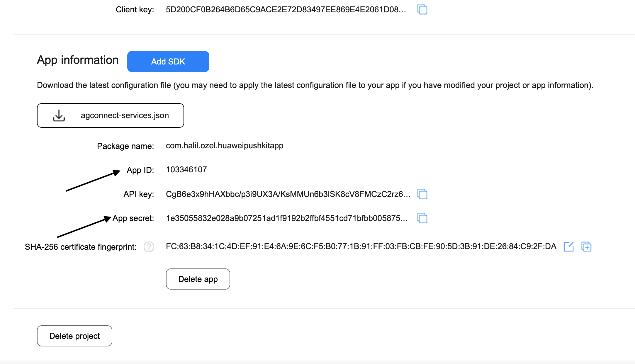
Task: Copy the API key value
Action: pos(422,194)
